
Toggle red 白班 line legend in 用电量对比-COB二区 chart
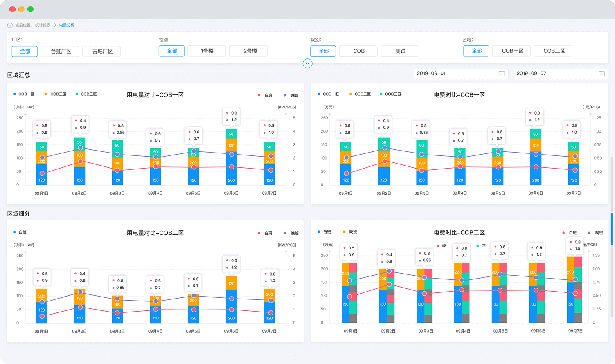pyautogui.click(x=265, y=233)
